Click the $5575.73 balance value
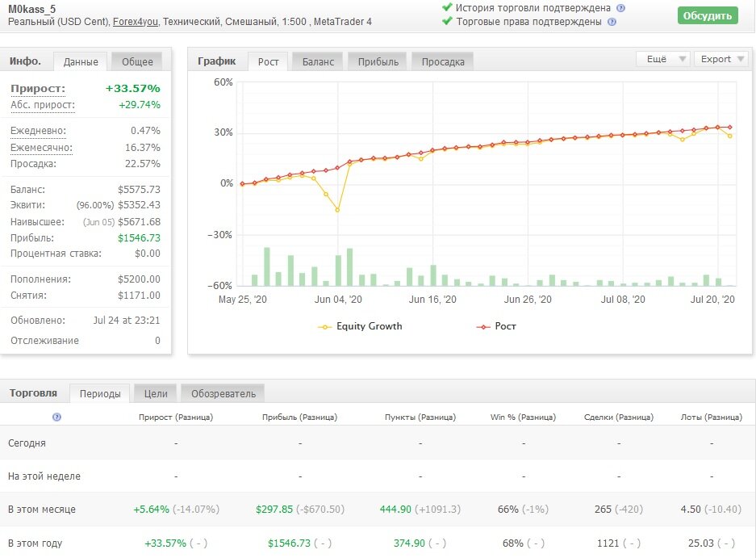This screenshot has height=558, width=756. [x=139, y=189]
